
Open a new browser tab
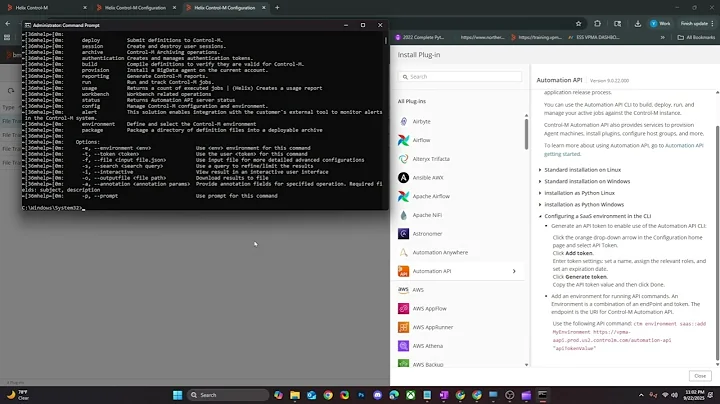277,8
